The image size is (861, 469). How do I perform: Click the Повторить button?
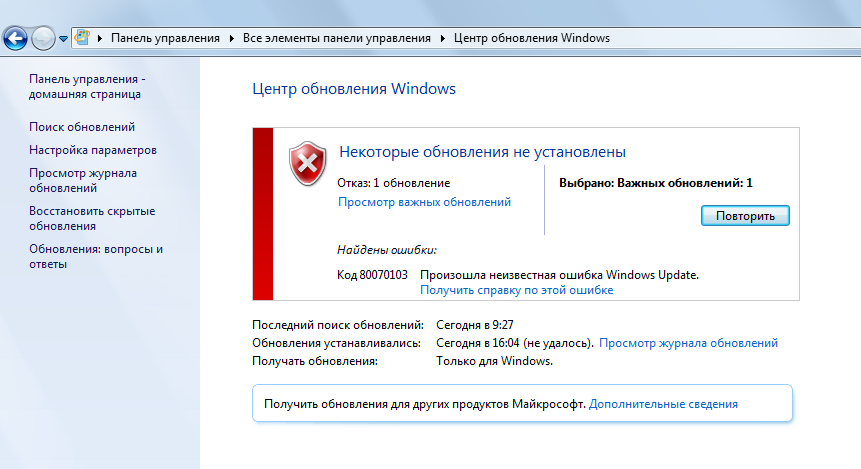point(745,216)
